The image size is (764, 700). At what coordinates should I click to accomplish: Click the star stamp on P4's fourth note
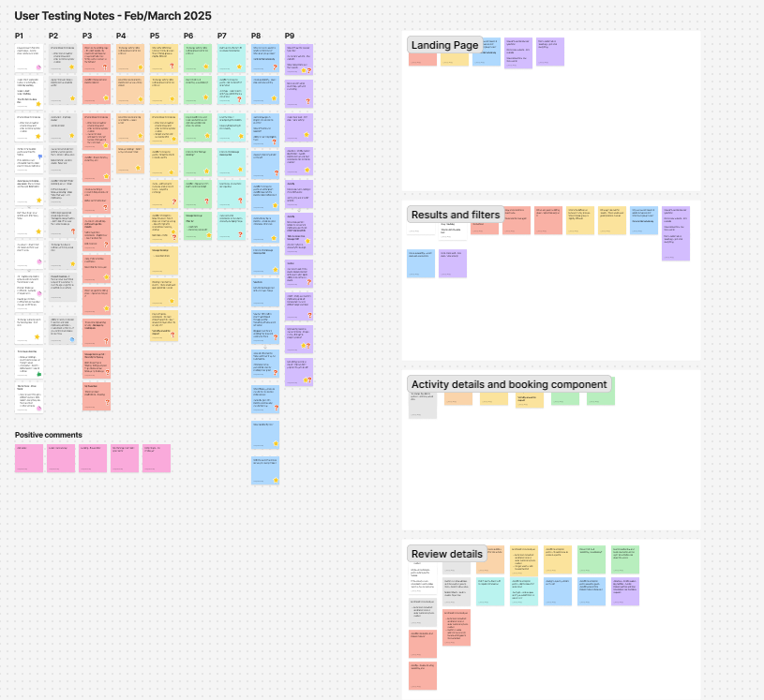pyautogui.click(x=139, y=169)
